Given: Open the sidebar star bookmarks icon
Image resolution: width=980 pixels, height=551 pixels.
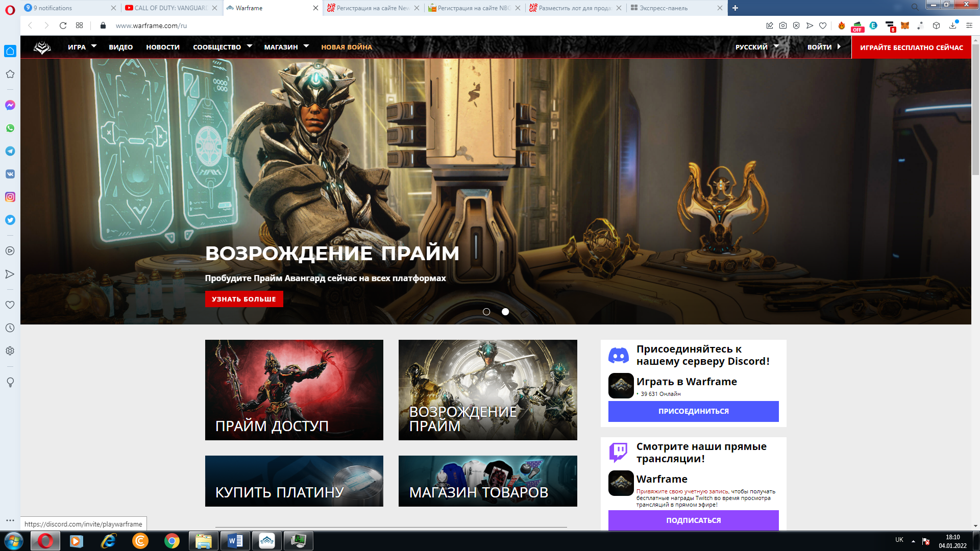Looking at the screenshot, I should pos(10,74).
